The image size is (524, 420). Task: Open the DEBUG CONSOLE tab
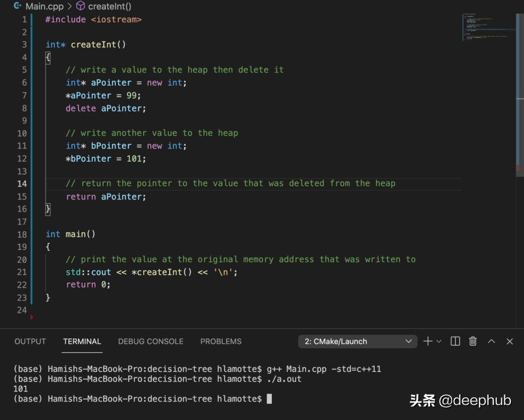pos(151,342)
